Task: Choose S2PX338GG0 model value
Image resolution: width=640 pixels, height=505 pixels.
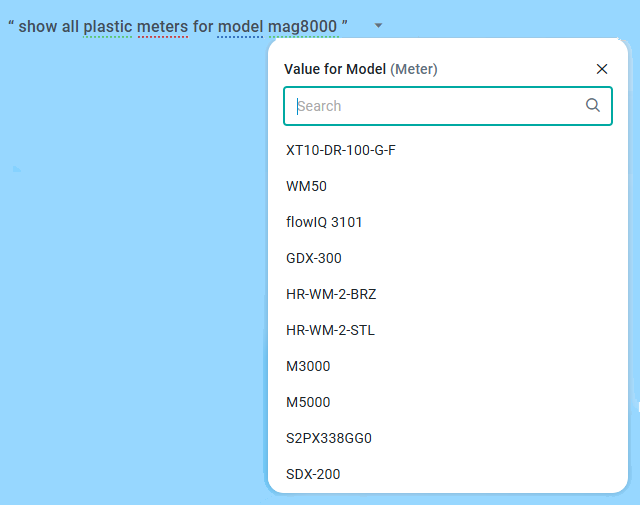Action: pyautogui.click(x=329, y=438)
